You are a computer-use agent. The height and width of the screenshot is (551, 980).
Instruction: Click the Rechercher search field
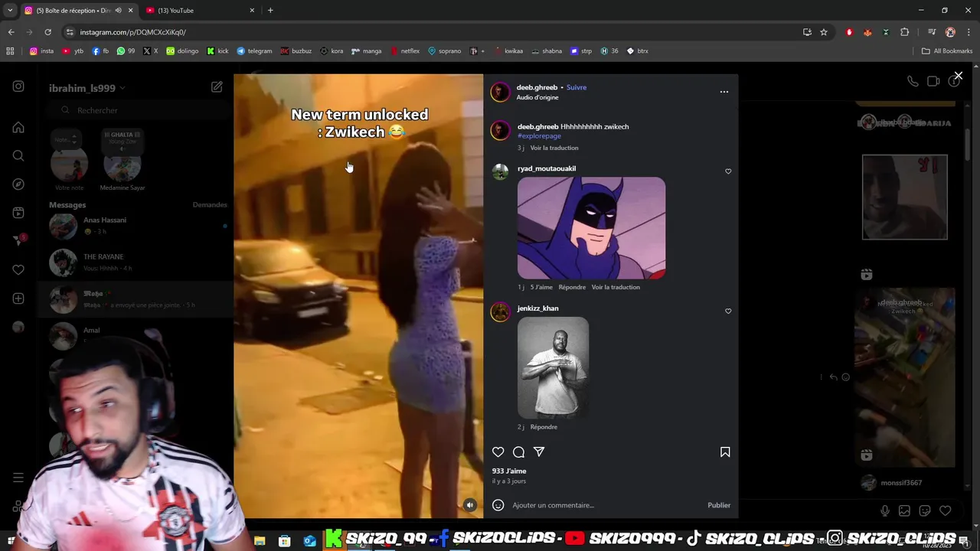(138, 110)
